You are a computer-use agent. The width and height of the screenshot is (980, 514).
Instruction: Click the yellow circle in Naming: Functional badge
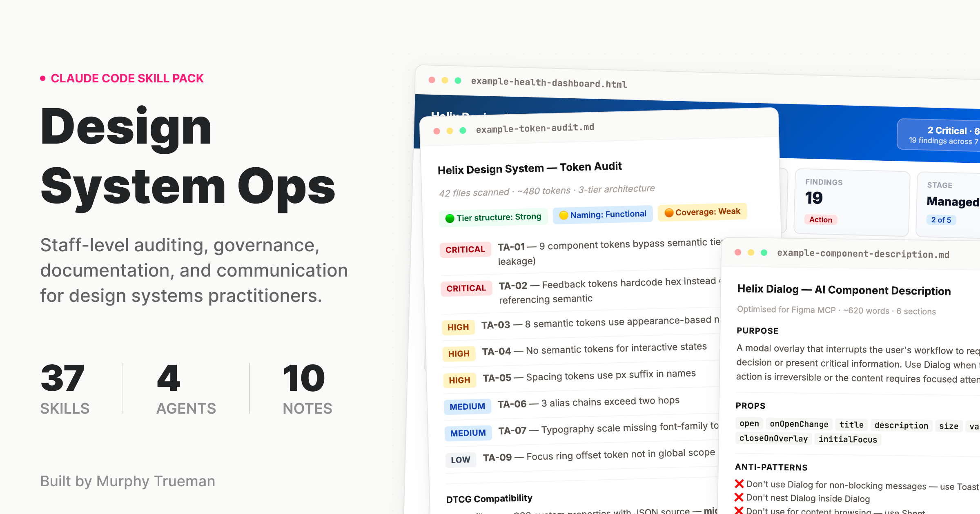563,215
